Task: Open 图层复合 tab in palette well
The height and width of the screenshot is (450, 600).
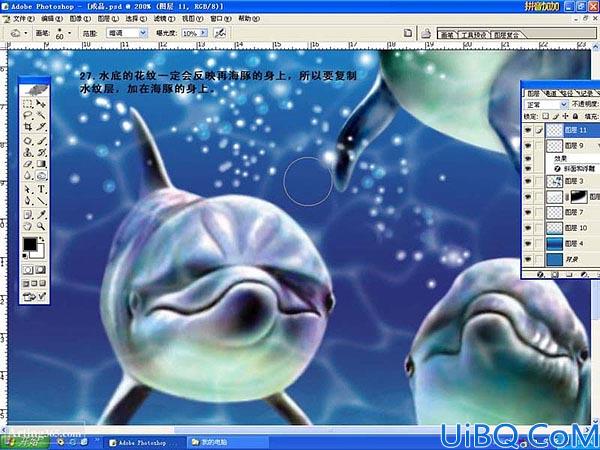Action: point(507,35)
